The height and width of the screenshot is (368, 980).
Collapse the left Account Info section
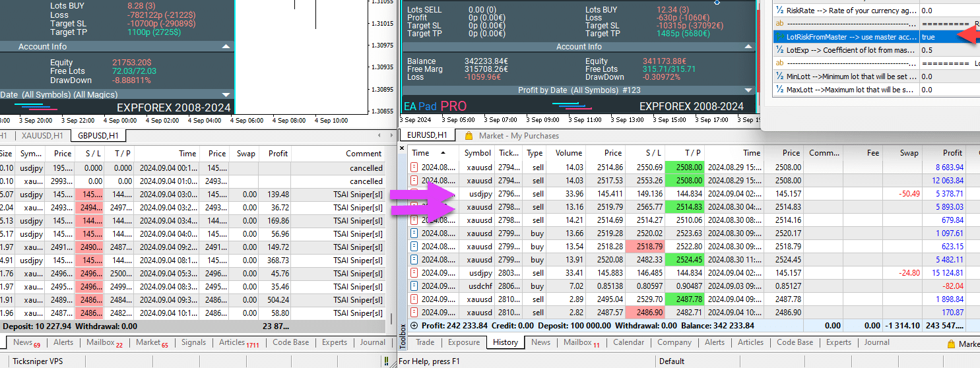pos(226,47)
